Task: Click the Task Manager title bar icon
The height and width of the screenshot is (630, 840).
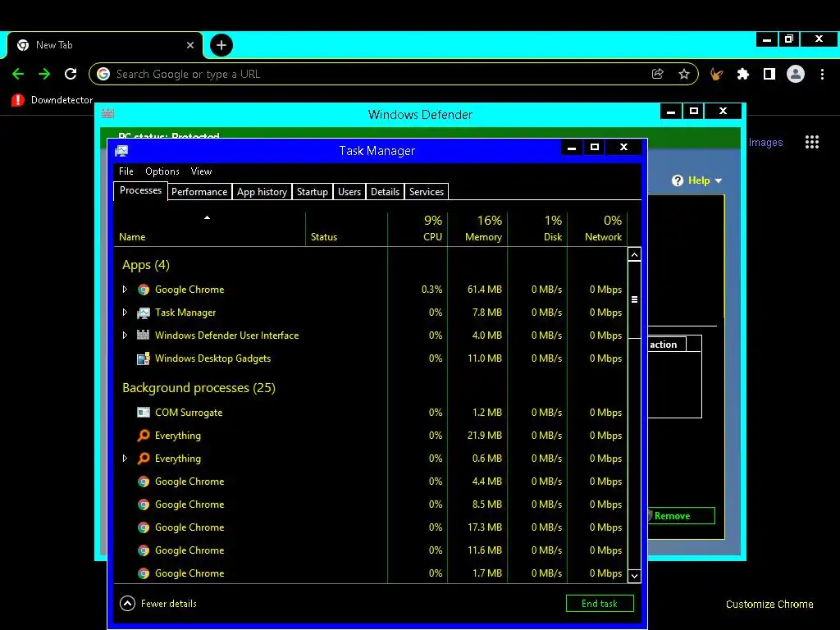Action: tap(121, 151)
